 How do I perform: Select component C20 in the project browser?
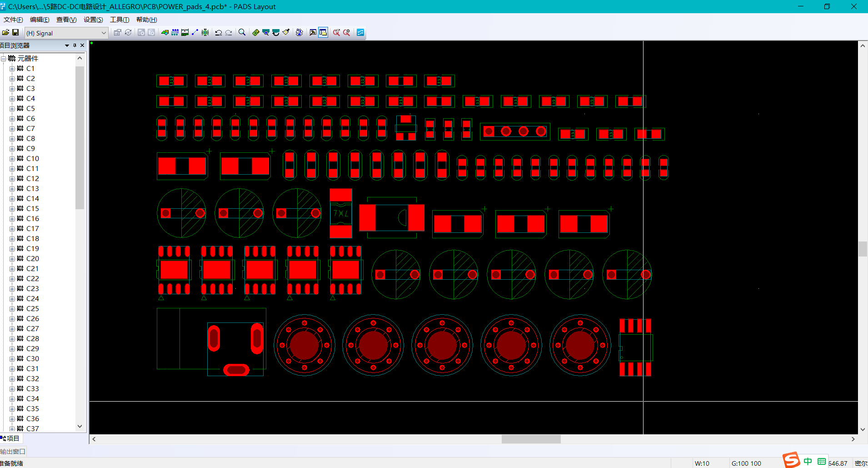[x=32, y=258]
